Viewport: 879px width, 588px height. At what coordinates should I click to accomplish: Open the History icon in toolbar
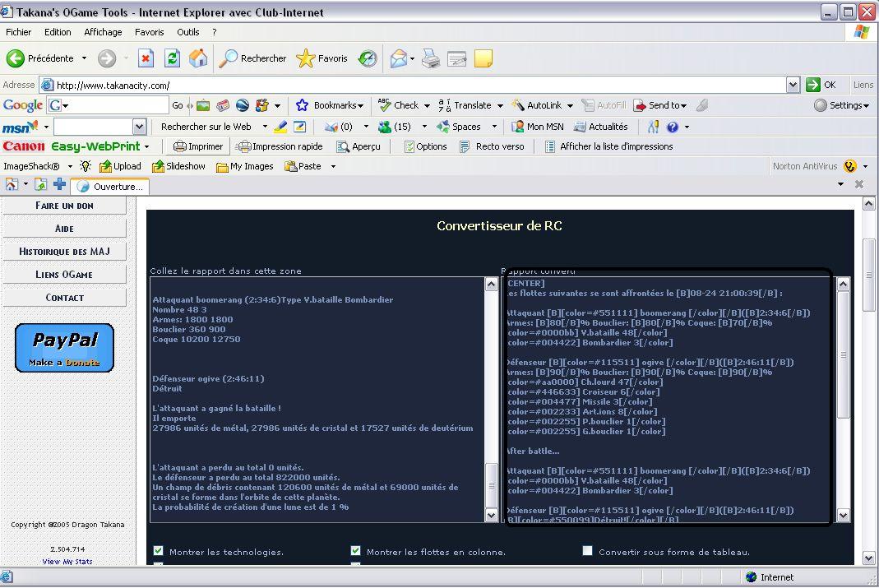(x=368, y=58)
